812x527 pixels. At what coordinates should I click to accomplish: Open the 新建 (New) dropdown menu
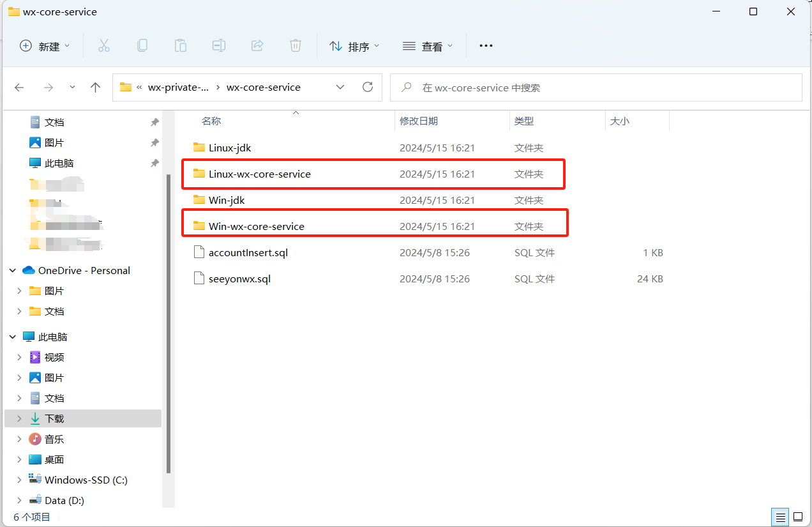click(45, 46)
